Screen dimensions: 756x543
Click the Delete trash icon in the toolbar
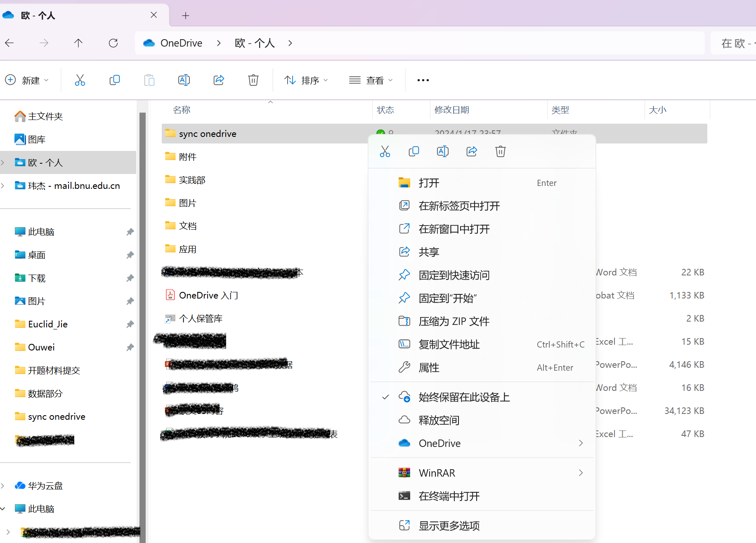[253, 80]
